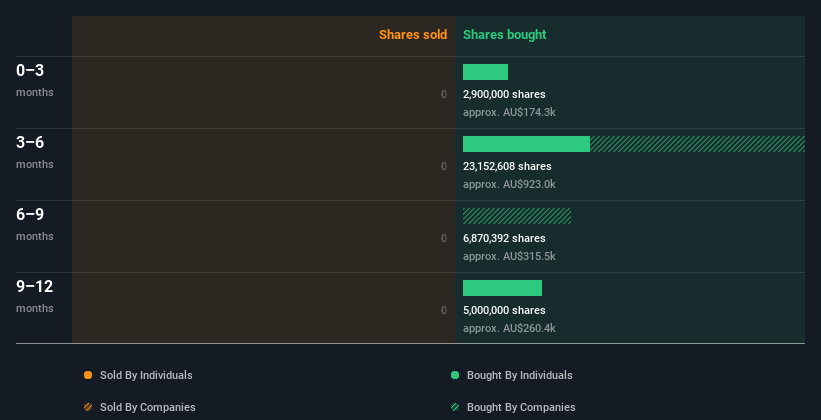Click the green bar for 9–12 months

click(502, 288)
